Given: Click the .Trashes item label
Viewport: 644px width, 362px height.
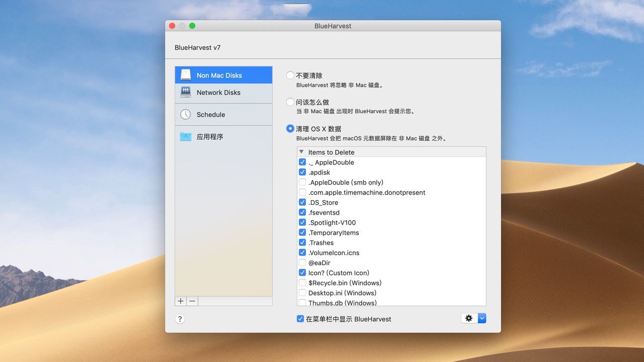Looking at the screenshot, I should (321, 243).
